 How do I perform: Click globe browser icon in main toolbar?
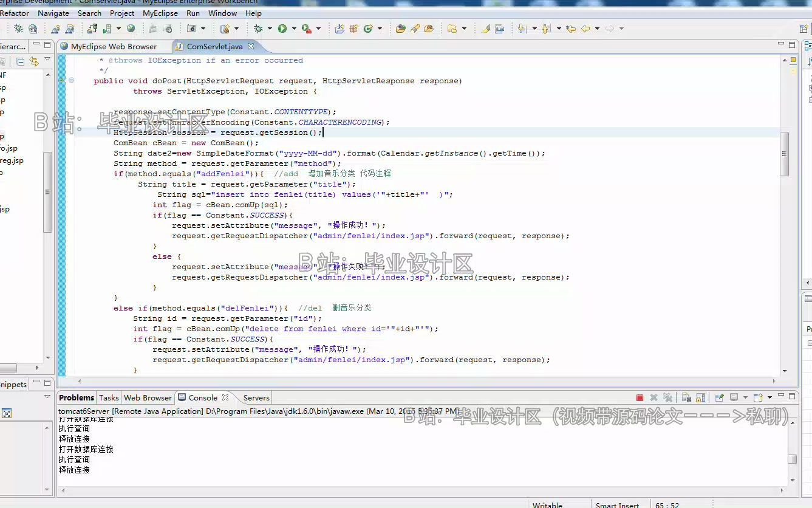(x=131, y=29)
